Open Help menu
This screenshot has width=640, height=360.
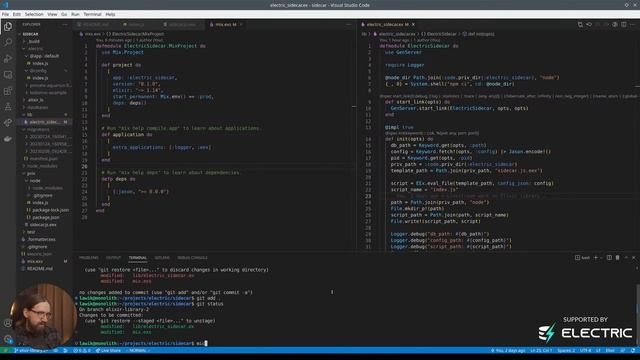(110, 14)
